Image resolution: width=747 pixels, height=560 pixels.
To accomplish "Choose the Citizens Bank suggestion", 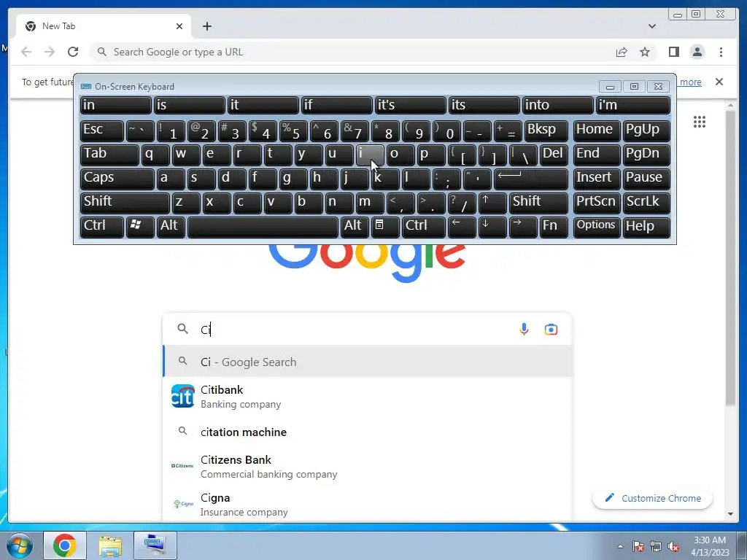I will (x=367, y=466).
